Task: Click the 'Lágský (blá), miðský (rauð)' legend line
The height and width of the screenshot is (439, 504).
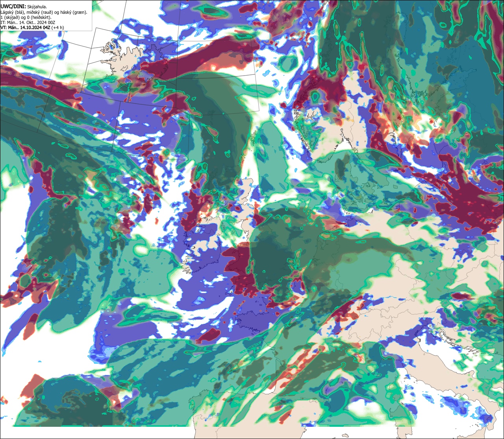Action: pyautogui.click(x=44, y=12)
